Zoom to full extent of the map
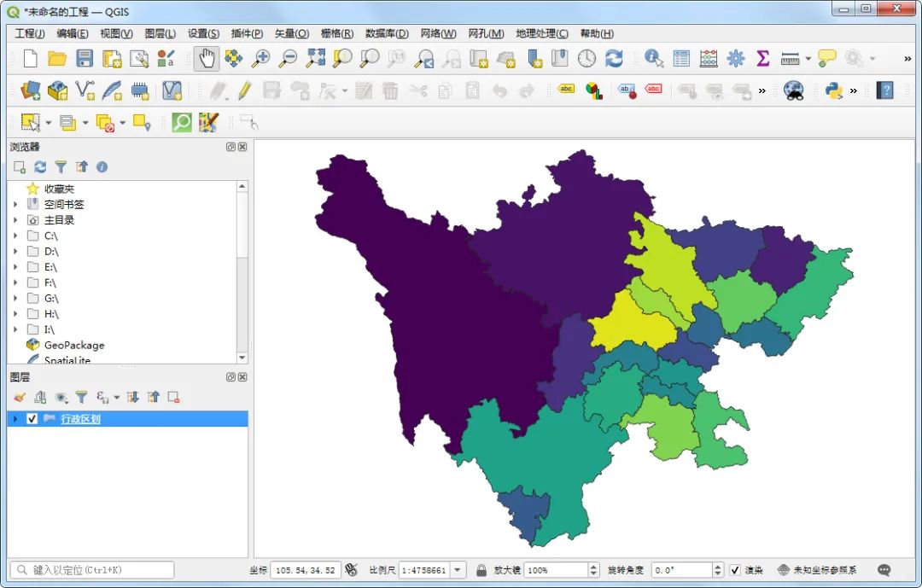Screen dimensions: 922x588 [x=315, y=58]
